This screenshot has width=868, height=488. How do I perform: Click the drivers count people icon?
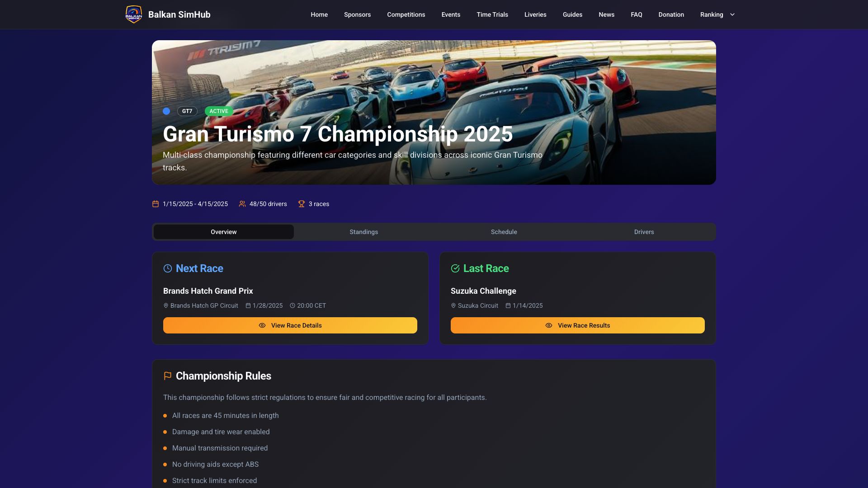pyautogui.click(x=242, y=204)
